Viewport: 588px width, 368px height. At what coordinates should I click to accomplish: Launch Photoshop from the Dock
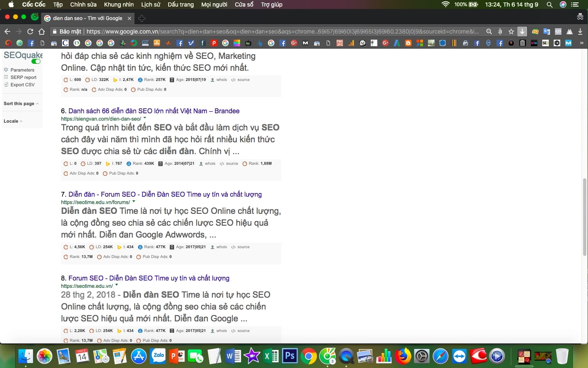coord(290,356)
